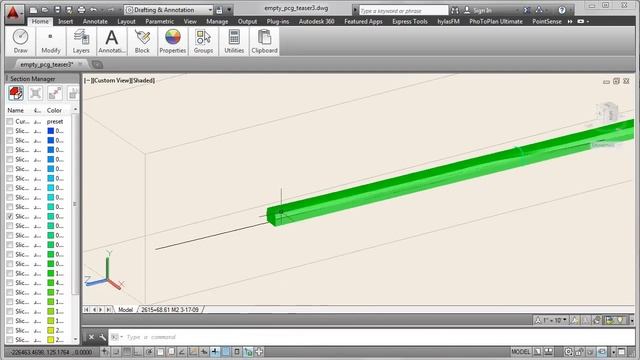Open the Shaded visual style menu
Viewport: 640px width, 360px height.
coord(142,81)
